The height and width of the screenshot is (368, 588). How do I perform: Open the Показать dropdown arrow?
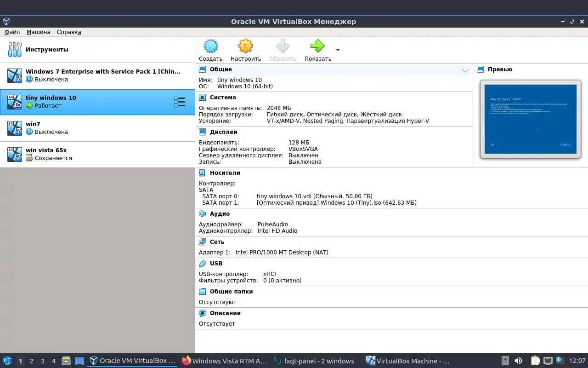coord(338,50)
